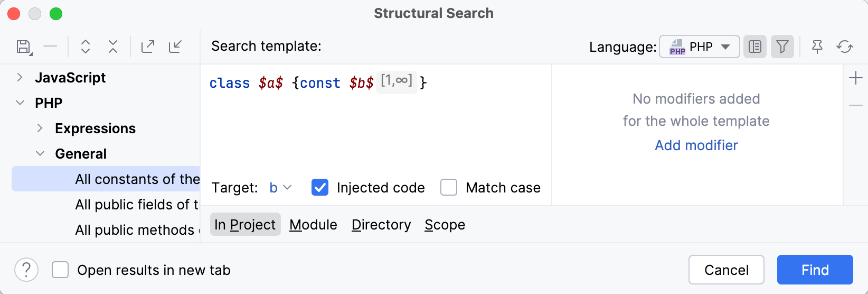Expand all templates in the tree
868x294 pixels.
(x=86, y=47)
